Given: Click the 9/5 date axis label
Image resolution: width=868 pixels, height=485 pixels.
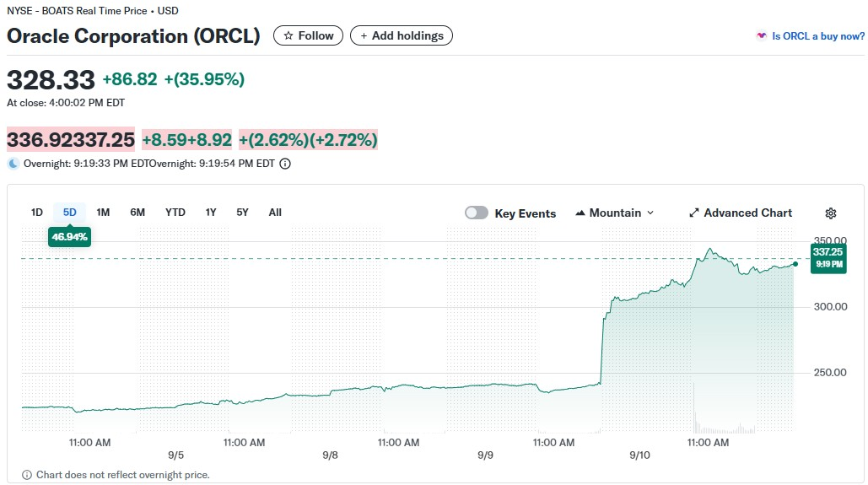Looking at the screenshot, I should point(176,455).
